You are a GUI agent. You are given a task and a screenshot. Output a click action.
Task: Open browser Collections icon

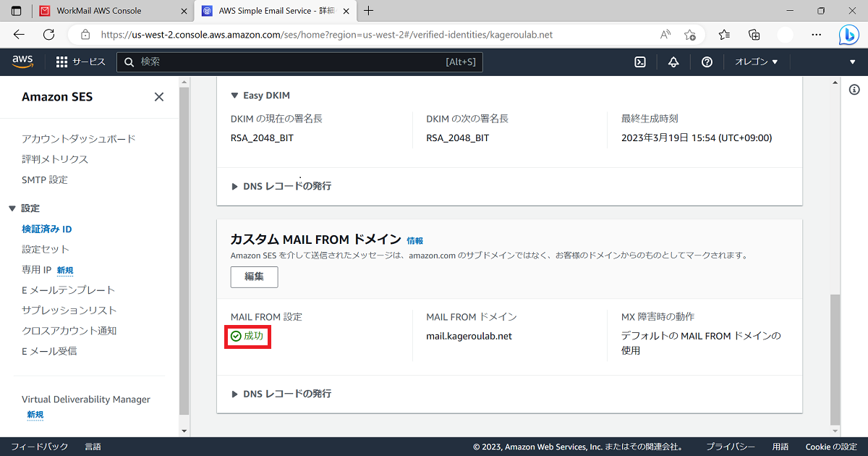pos(754,34)
